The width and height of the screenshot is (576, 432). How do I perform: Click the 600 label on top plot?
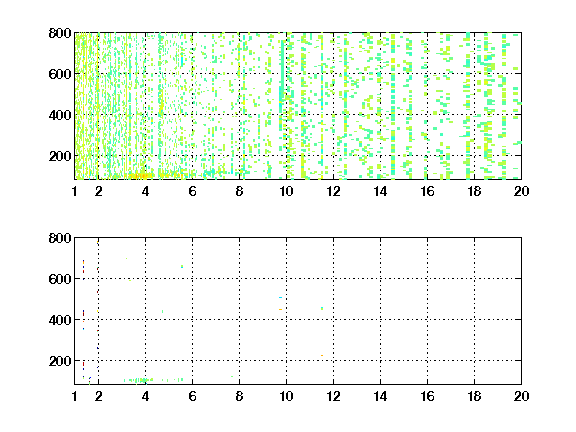point(60,74)
